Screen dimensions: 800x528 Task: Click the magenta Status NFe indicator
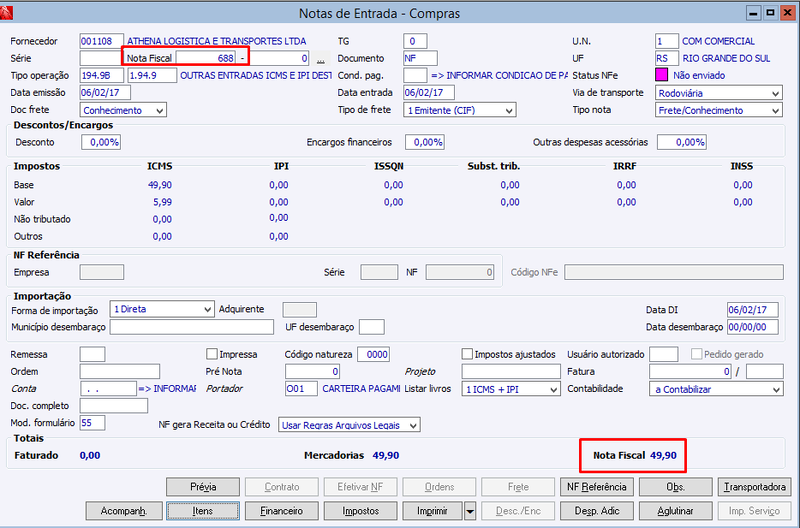click(x=661, y=76)
